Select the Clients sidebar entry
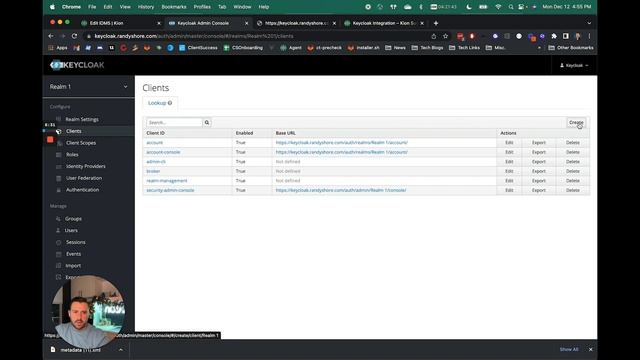640x360 pixels. (73, 131)
